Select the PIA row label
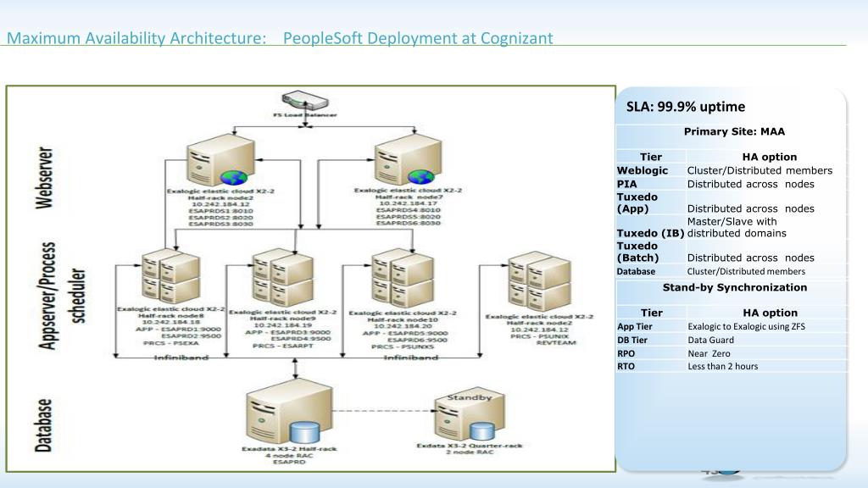868x488 pixels. [626, 184]
